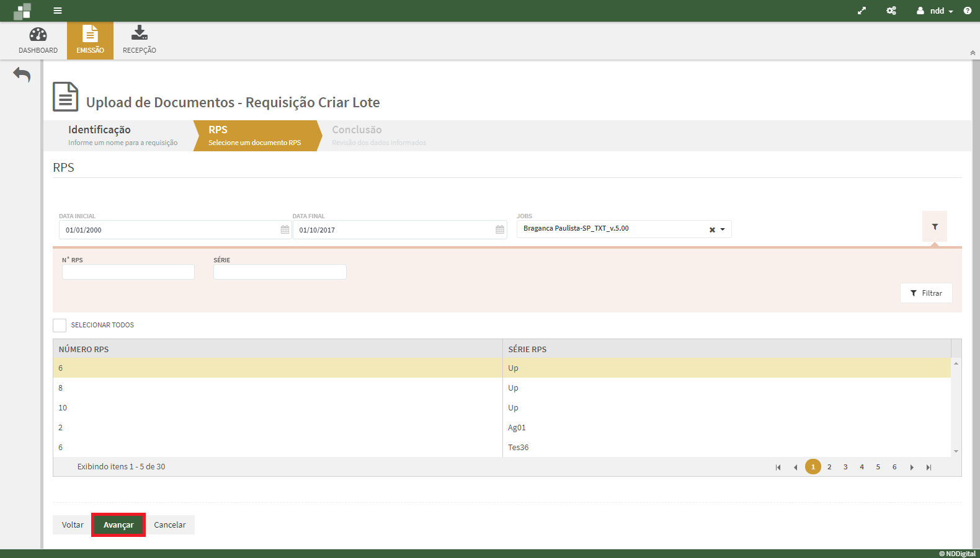The image size is (980, 558).
Task: Open the Data Inicial calendar picker
Action: 285,230
